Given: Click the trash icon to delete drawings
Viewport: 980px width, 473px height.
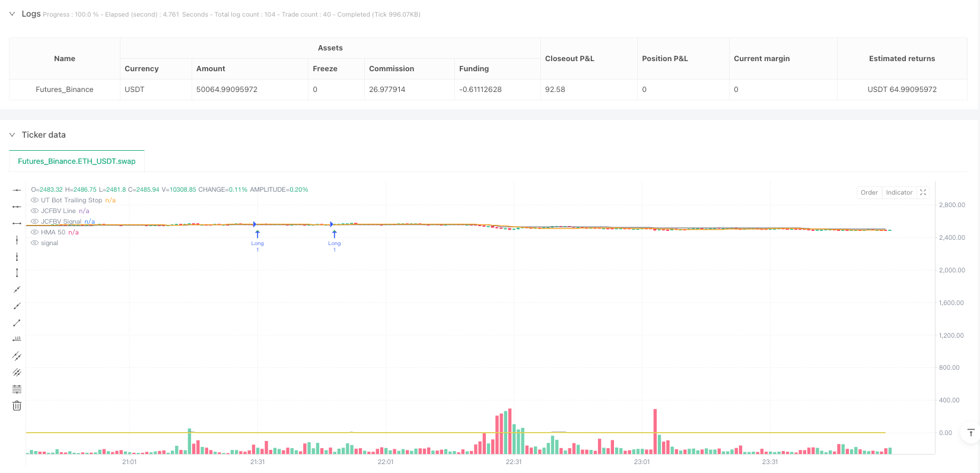Looking at the screenshot, I should (x=17, y=406).
